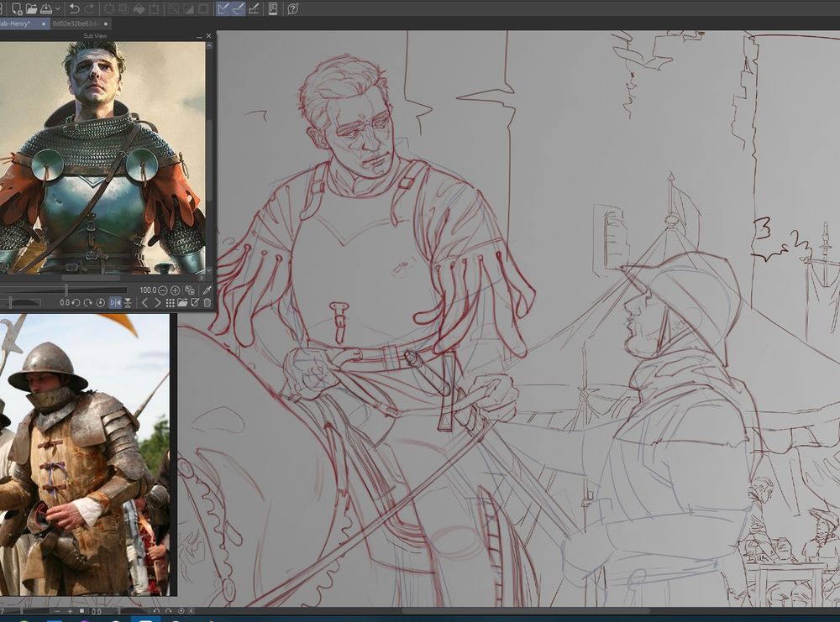
Task: Collapse canvas status bar controls arrow
Action: point(192,611)
